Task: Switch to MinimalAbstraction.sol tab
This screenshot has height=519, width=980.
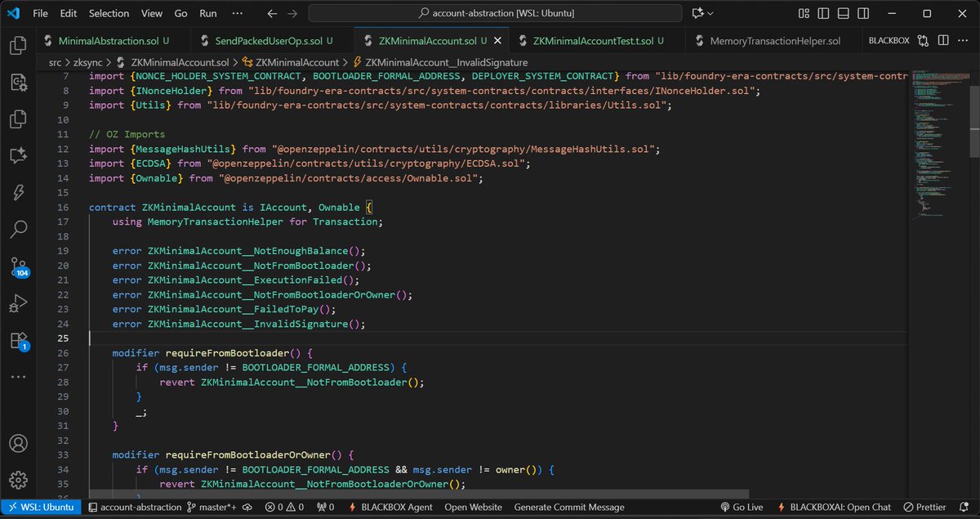Action: pos(114,40)
